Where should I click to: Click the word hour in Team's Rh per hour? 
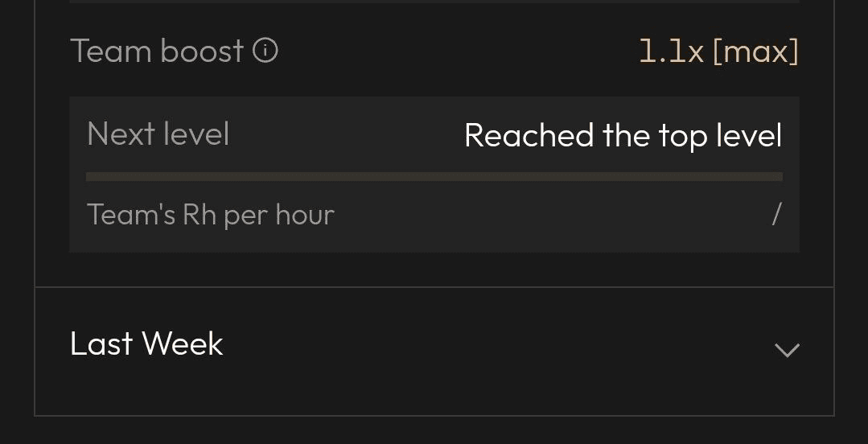pyautogui.click(x=305, y=215)
